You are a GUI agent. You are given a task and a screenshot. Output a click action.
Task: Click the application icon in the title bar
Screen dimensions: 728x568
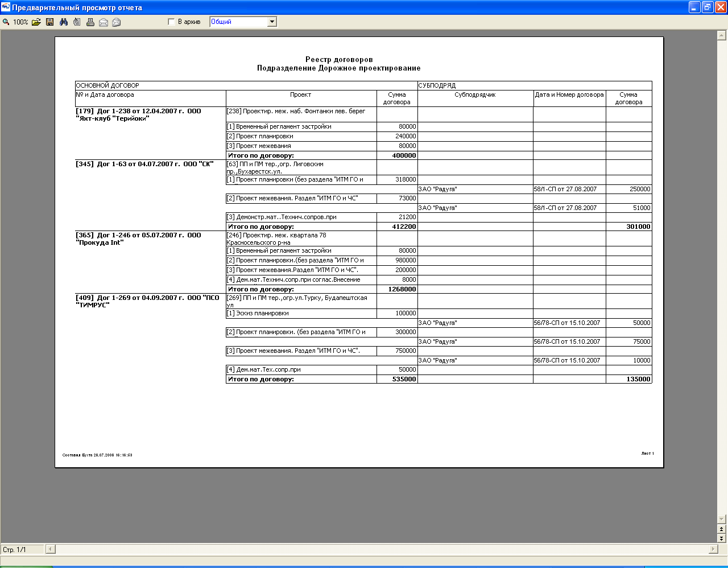coord(6,7)
